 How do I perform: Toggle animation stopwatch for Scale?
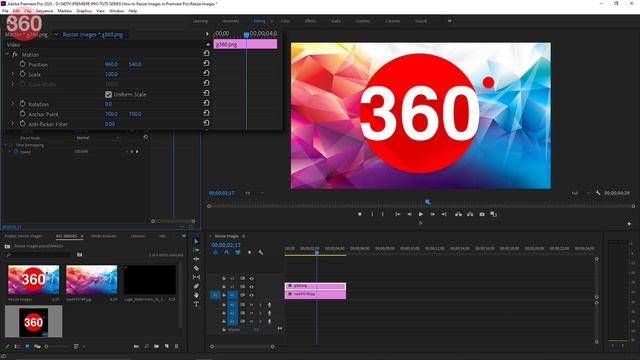tap(22, 74)
